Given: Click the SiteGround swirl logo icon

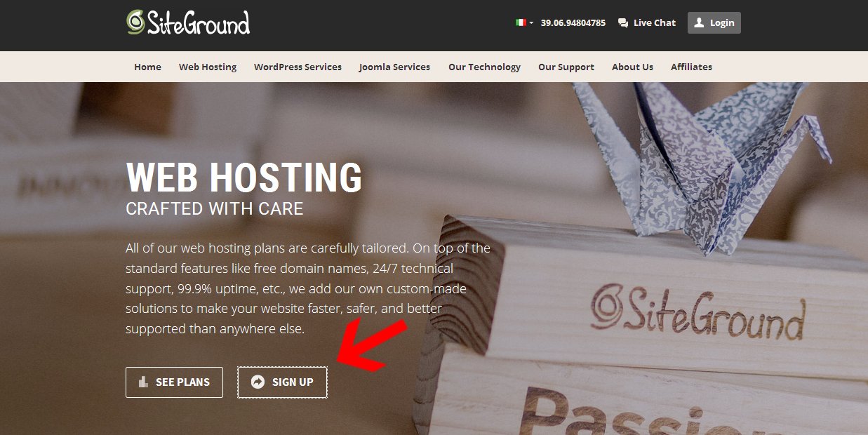Looking at the screenshot, I should 135,22.
